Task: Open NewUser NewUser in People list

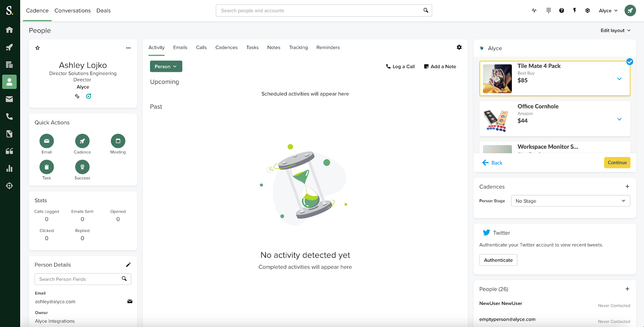Action: (x=501, y=303)
